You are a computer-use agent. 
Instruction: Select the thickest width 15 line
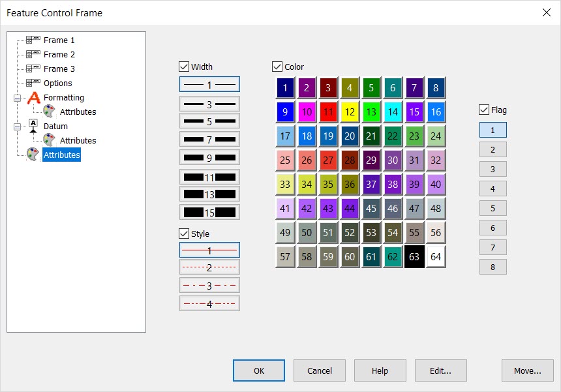pos(209,211)
